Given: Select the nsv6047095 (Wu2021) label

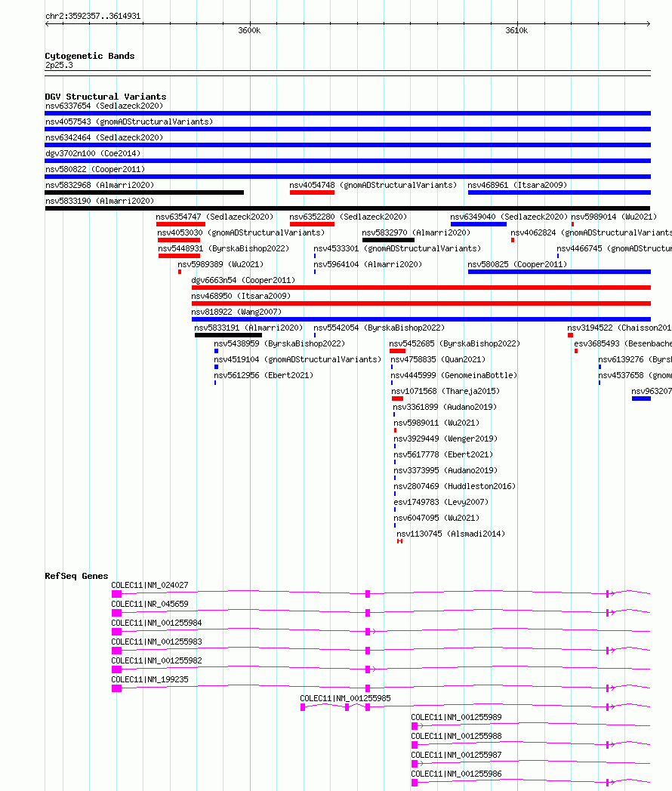Looking at the screenshot, I should (436, 518).
